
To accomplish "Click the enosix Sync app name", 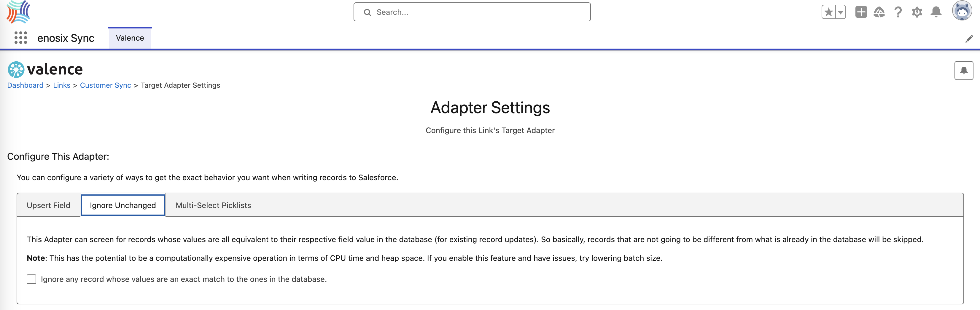I will 66,38.
